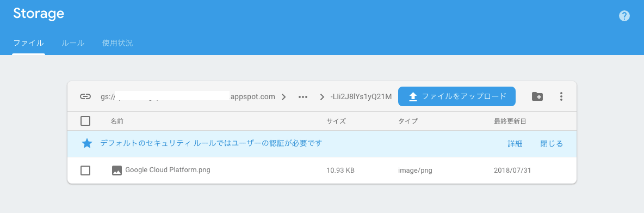
Task: Click the 2018/07/31 date value
Action: tap(512, 170)
